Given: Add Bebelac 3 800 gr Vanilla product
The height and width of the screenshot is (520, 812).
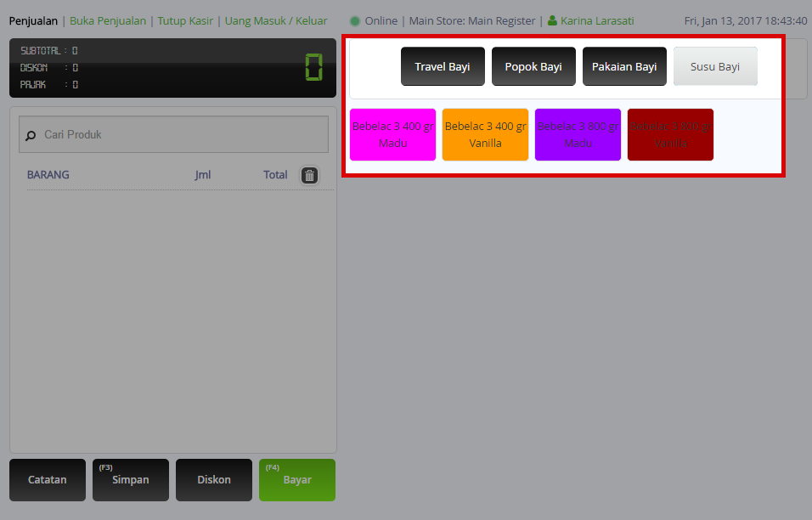Looking at the screenshot, I should point(671,134).
